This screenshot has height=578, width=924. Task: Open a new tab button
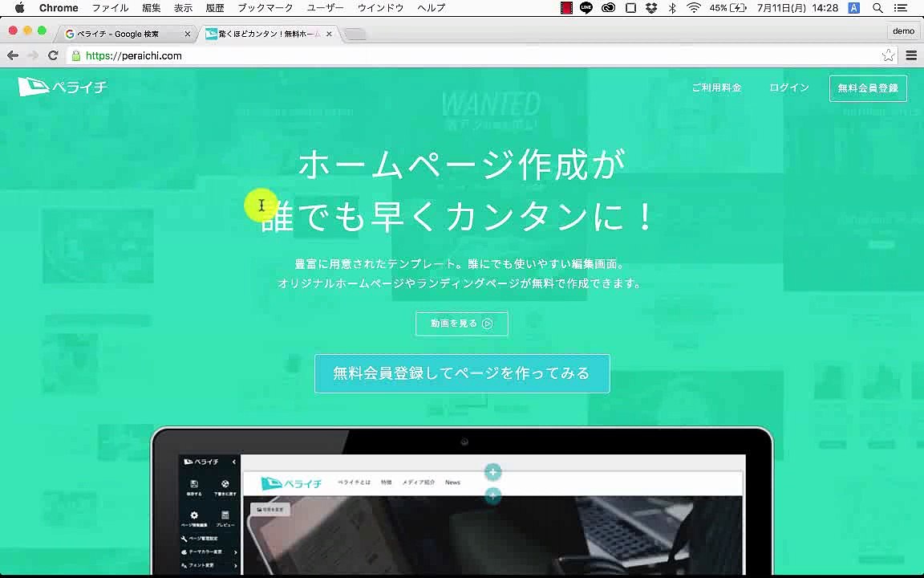[x=355, y=35]
